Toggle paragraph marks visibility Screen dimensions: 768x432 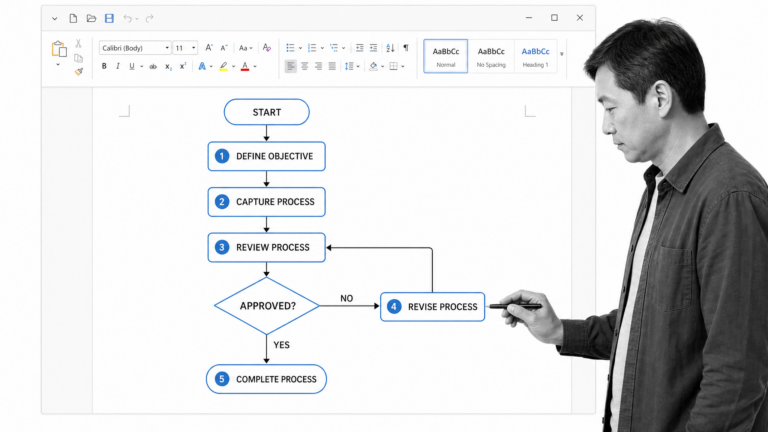(406, 48)
